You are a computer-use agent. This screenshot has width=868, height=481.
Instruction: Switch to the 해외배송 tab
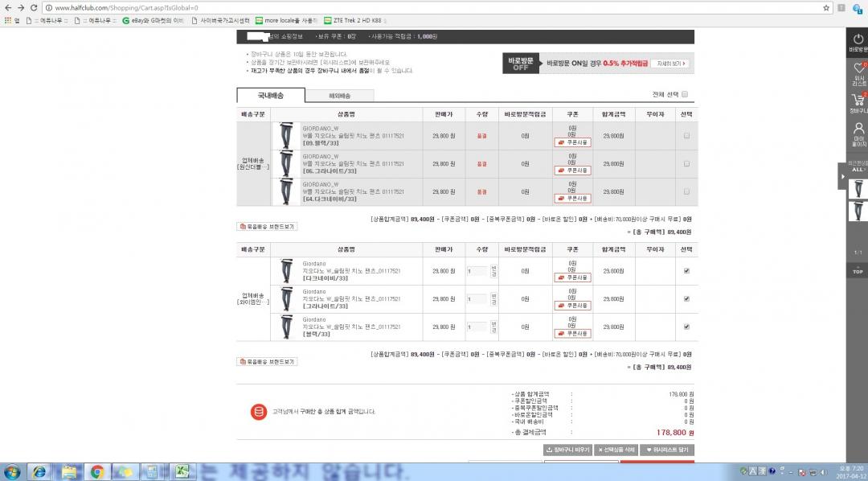[x=339, y=96]
